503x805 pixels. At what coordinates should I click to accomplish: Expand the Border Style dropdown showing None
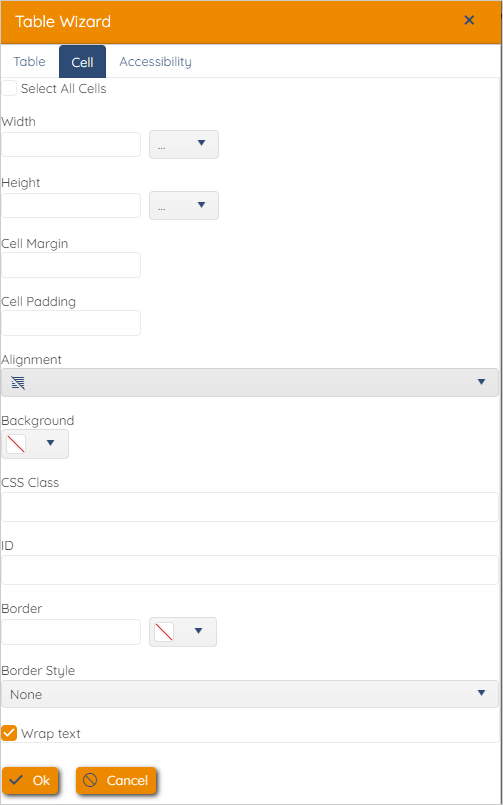[x=250, y=694]
